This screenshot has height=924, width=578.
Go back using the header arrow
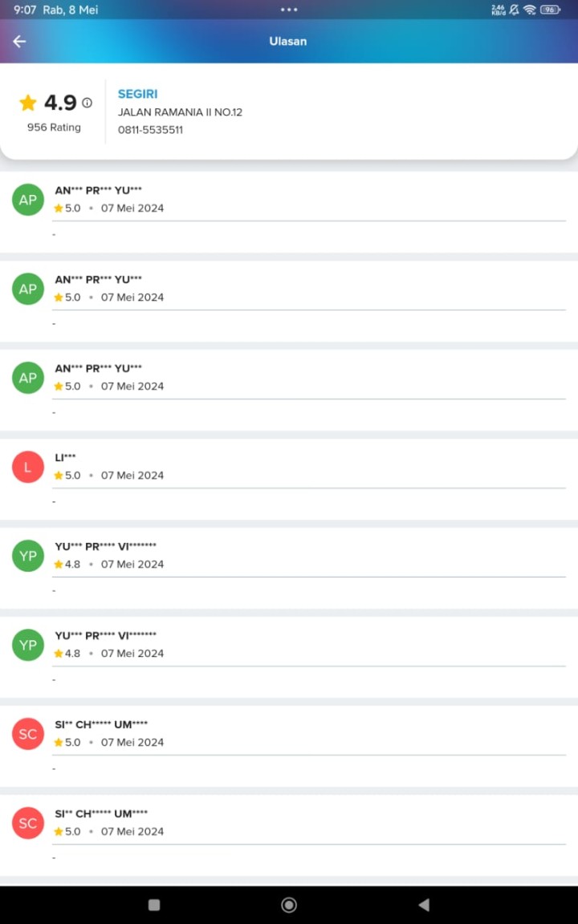point(19,41)
